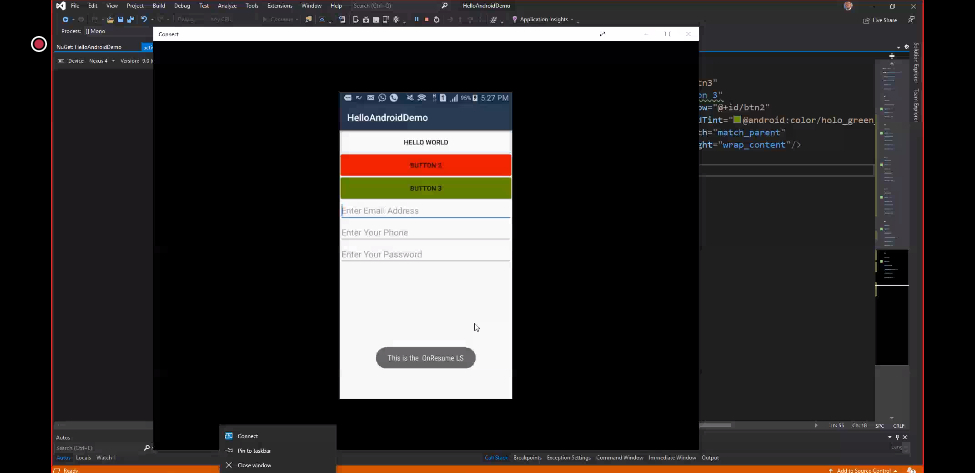Switch to the Watch 1 tab
Image resolution: width=975 pixels, height=473 pixels.
point(106,458)
